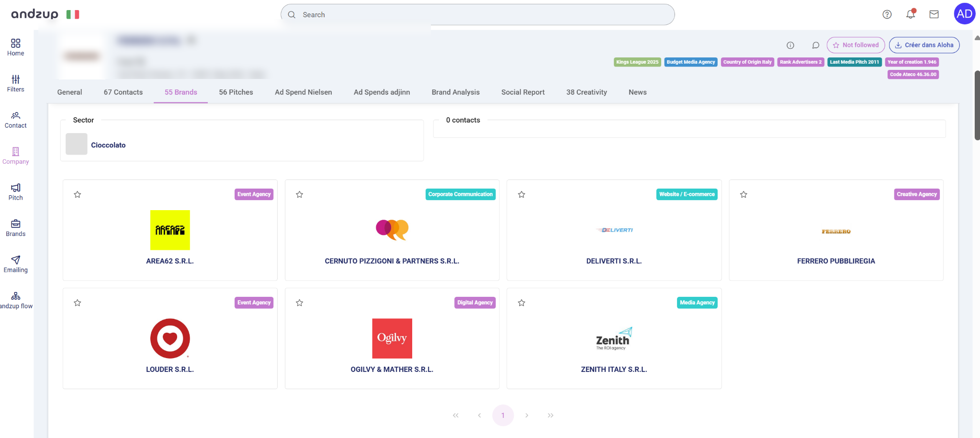Open andzup flow in sidebar

pyautogui.click(x=15, y=300)
